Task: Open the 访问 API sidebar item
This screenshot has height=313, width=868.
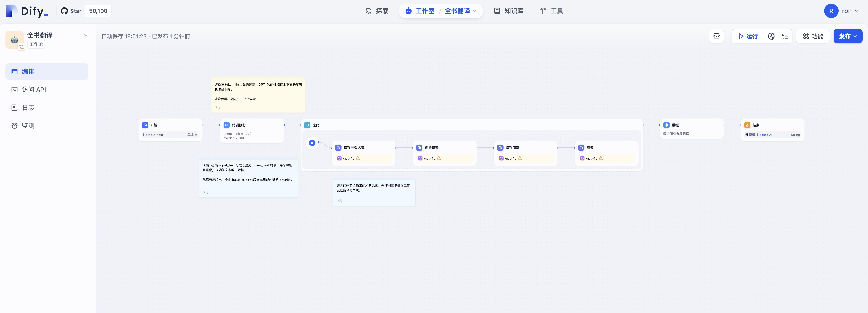Action: click(34, 90)
